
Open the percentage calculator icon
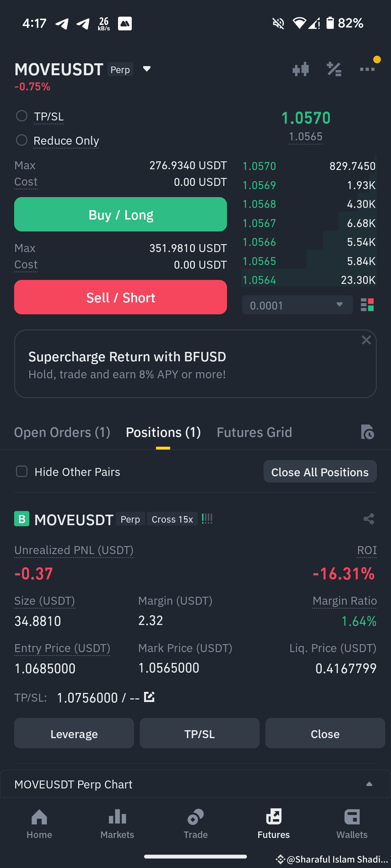[334, 69]
